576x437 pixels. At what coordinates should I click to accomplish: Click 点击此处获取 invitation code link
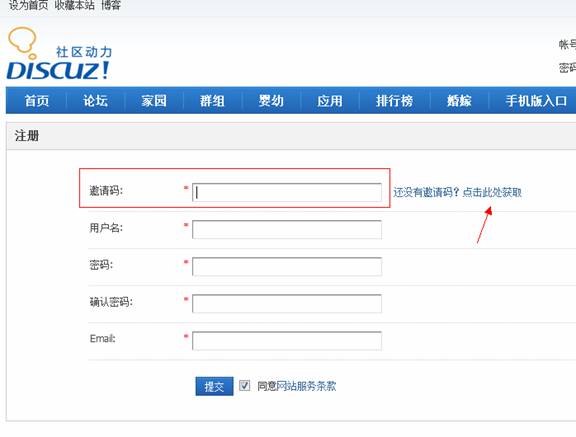coord(492,192)
